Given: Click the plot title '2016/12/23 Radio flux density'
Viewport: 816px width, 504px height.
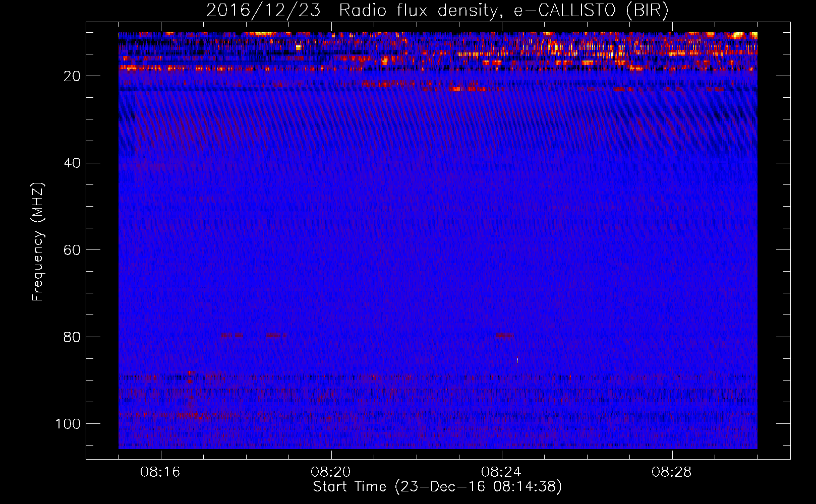Looking at the screenshot, I should point(437,11).
